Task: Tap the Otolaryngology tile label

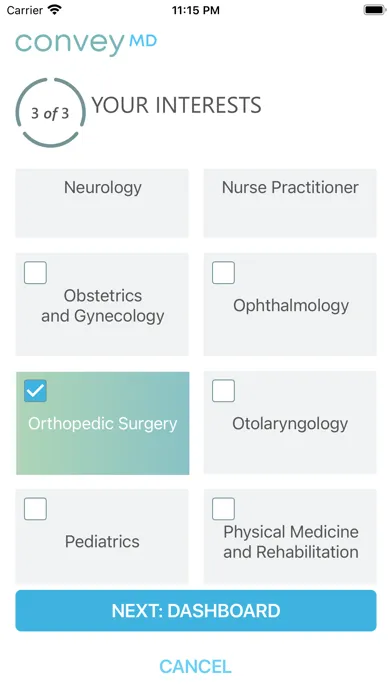Action: pyautogui.click(x=290, y=424)
